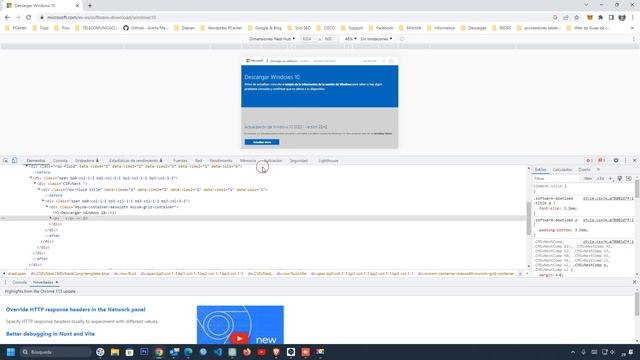Screen dimensions: 640x360
Task: Open the Extensions puzzle icon
Action: tap(600, 18)
